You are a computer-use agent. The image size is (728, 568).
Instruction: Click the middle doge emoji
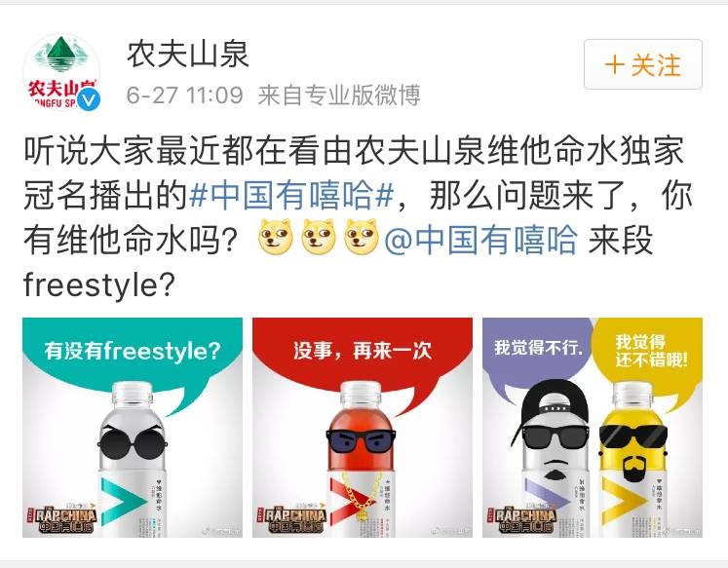pyautogui.click(x=319, y=237)
